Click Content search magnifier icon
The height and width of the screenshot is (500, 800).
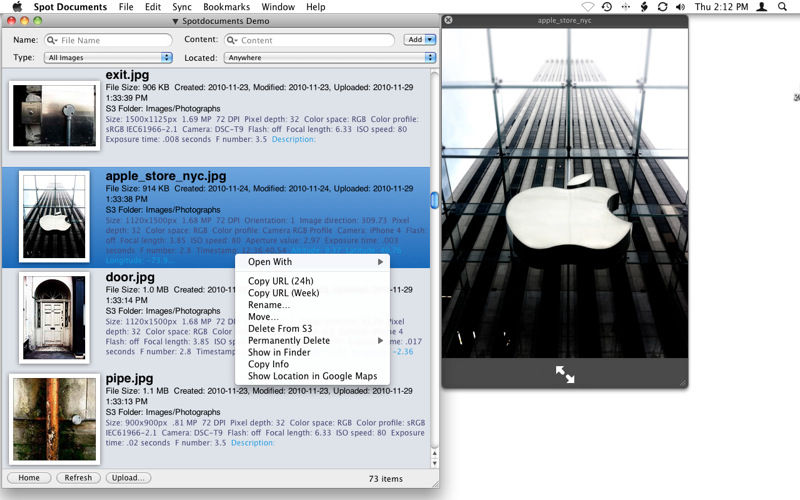(232, 40)
